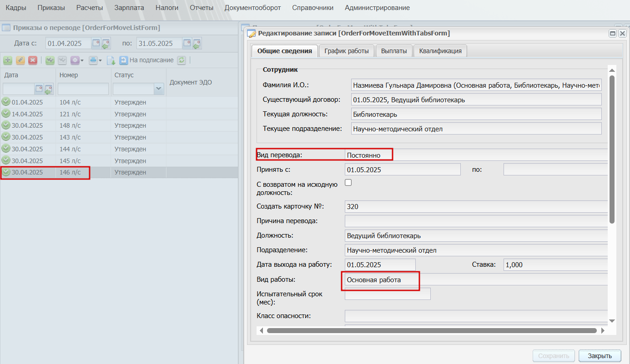Open the Зарплата menu
Screen dimensions: 630x364
point(129,8)
